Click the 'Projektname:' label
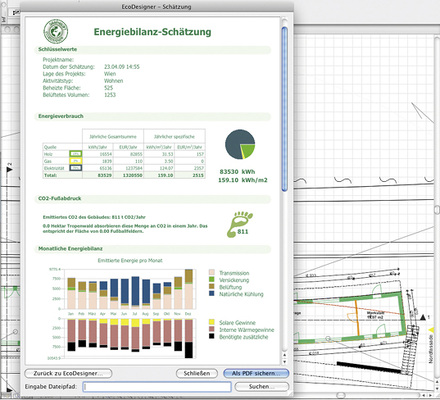The height and width of the screenshot is (400, 440). tap(58, 60)
